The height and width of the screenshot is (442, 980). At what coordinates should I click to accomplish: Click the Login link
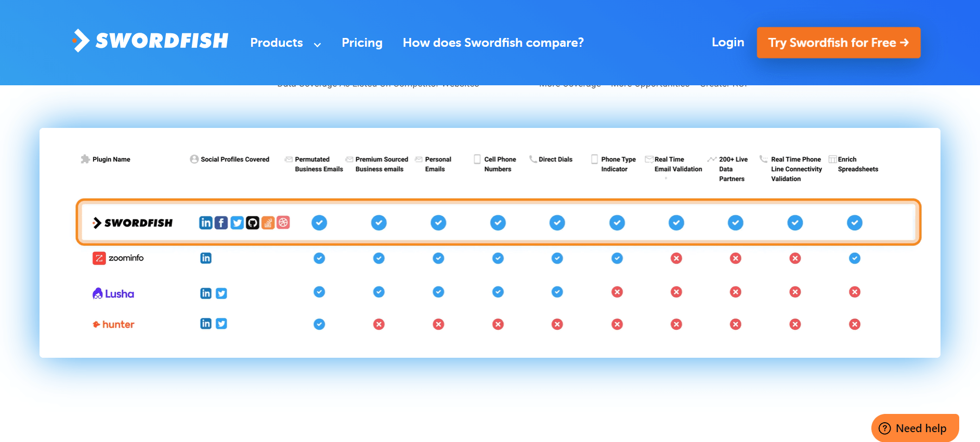click(728, 42)
